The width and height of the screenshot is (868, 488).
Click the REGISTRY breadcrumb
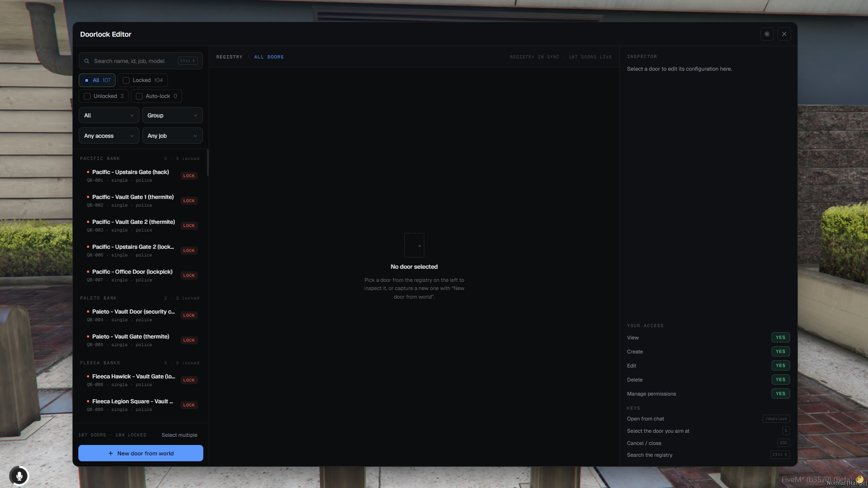(x=229, y=57)
